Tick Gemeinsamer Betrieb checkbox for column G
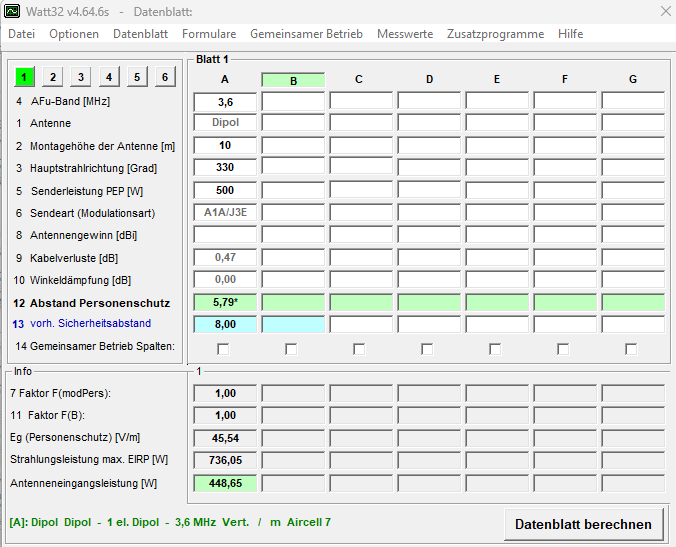Screen dimensions: 676x547 [x=631, y=349]
